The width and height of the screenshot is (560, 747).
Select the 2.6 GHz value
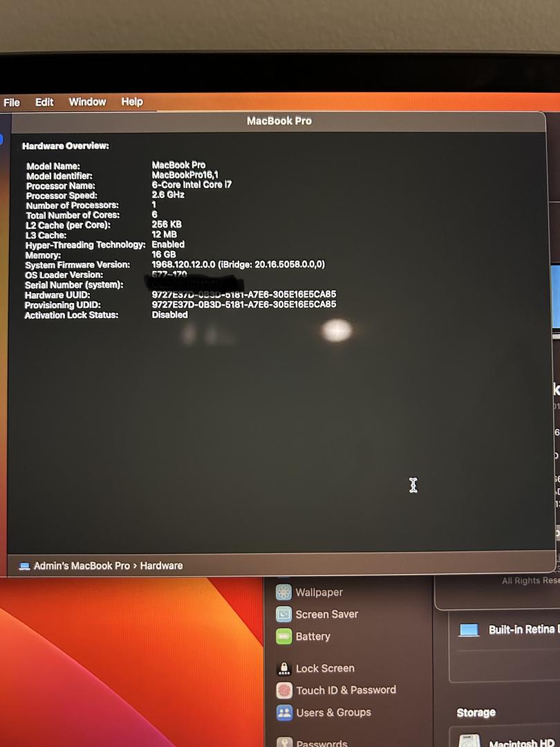click(x=168, y=194)
